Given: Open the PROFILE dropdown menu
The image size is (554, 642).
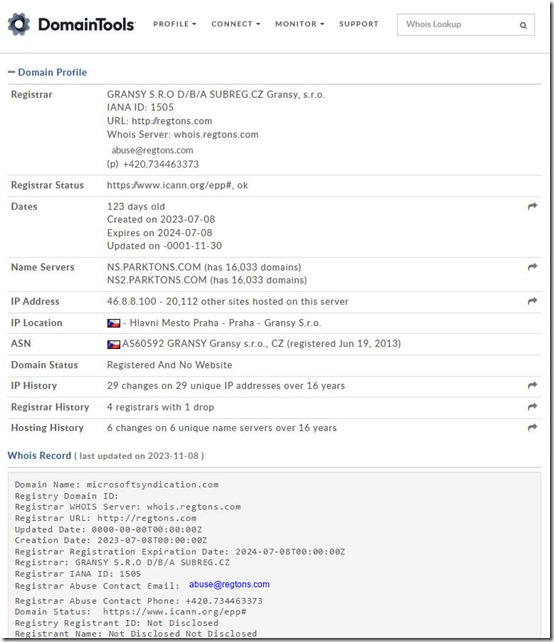Looking at the screenshot, I should click(174, 24).
